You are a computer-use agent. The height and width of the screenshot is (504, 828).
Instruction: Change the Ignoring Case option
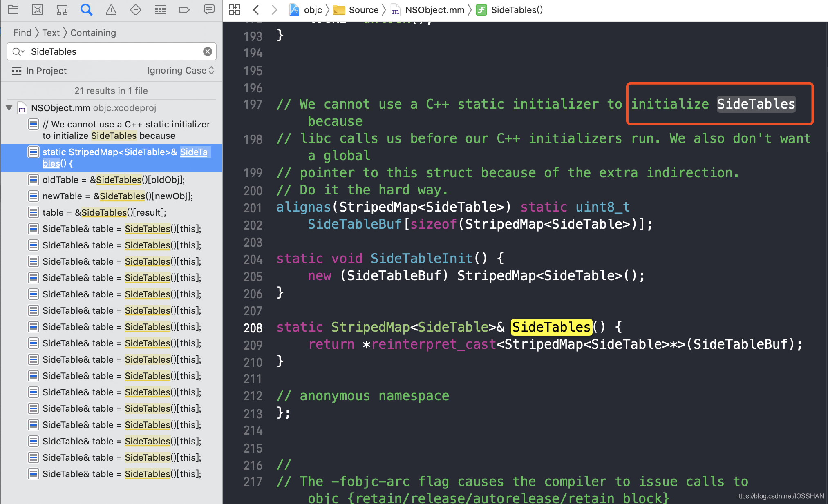pos(180,71)
